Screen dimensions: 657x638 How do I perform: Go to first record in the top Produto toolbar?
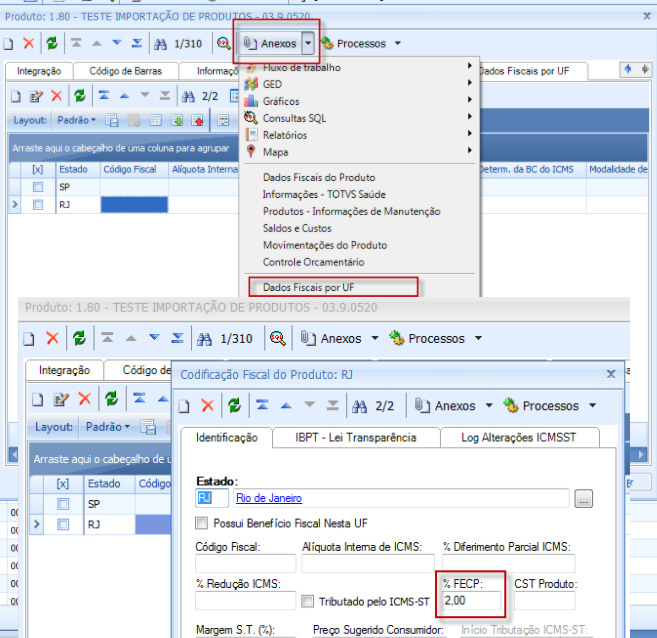[x=76, y=43]
